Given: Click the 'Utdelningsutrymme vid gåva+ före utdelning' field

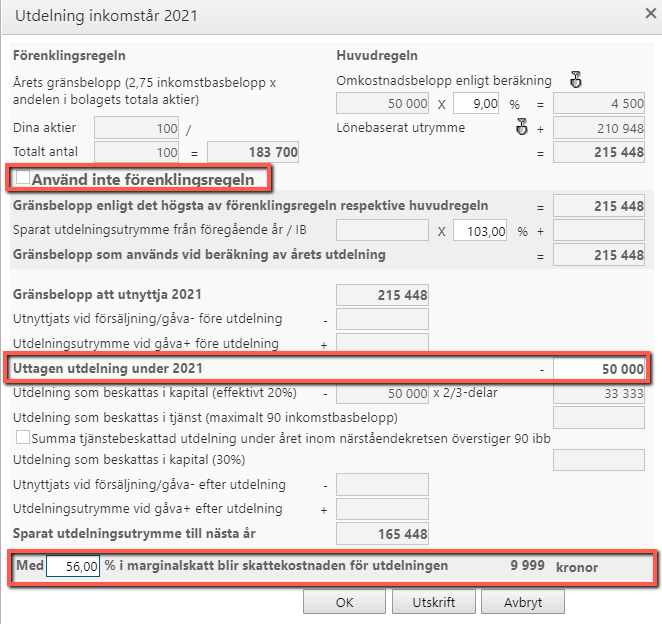Looking at the screenshot, I should pyautogui.click(x=382, y=342).
